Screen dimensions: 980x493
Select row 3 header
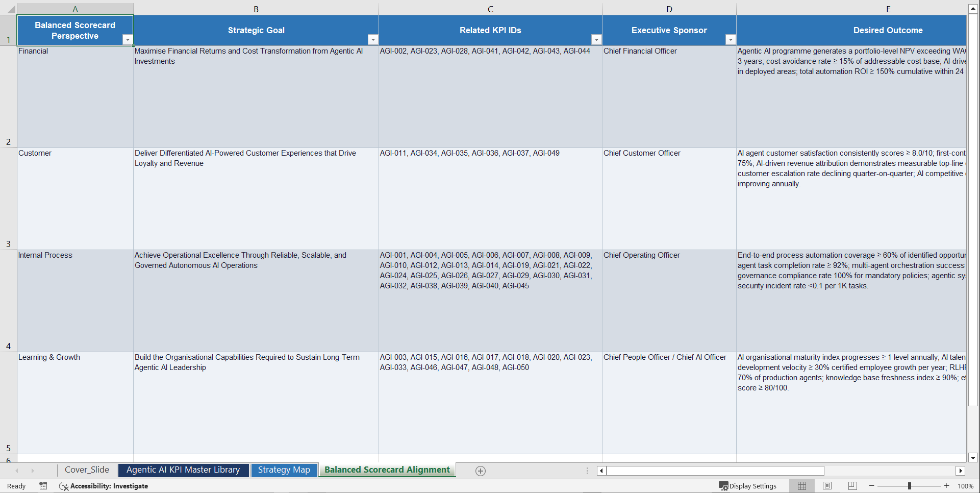(x=8, y=199)
